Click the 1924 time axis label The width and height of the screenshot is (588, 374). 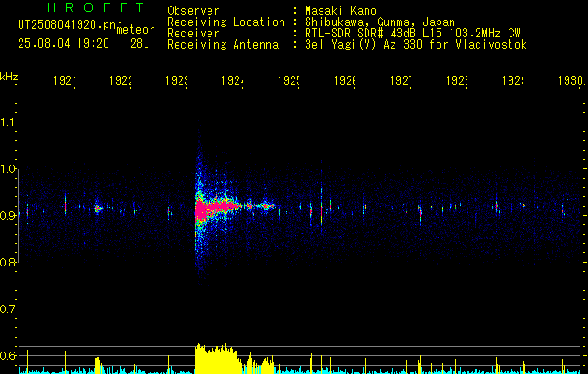233,81
